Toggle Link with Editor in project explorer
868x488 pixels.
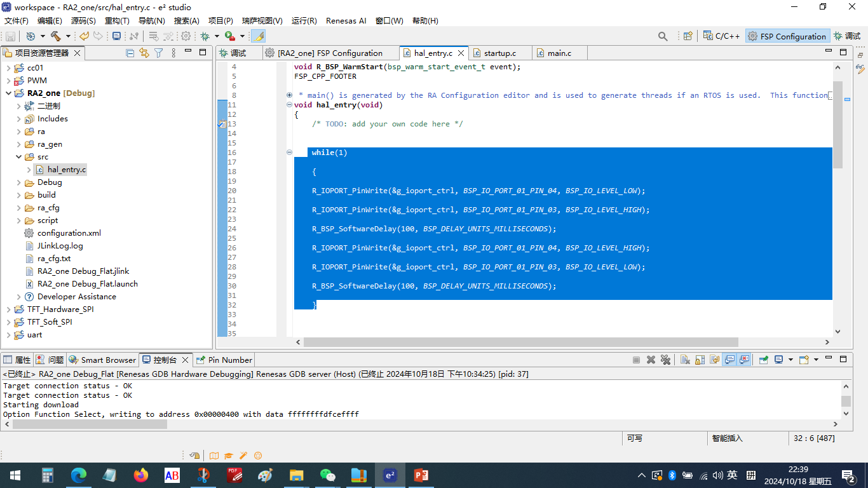[x=144, y=53]
